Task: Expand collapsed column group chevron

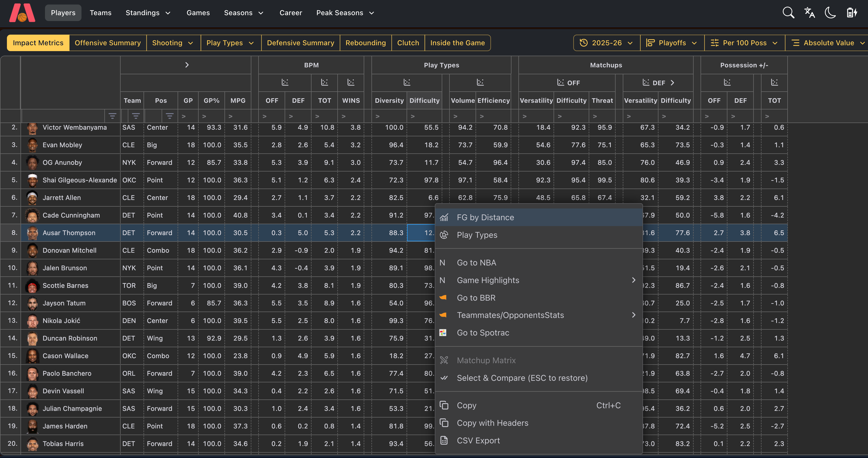Action: click(x=187, y=65)
